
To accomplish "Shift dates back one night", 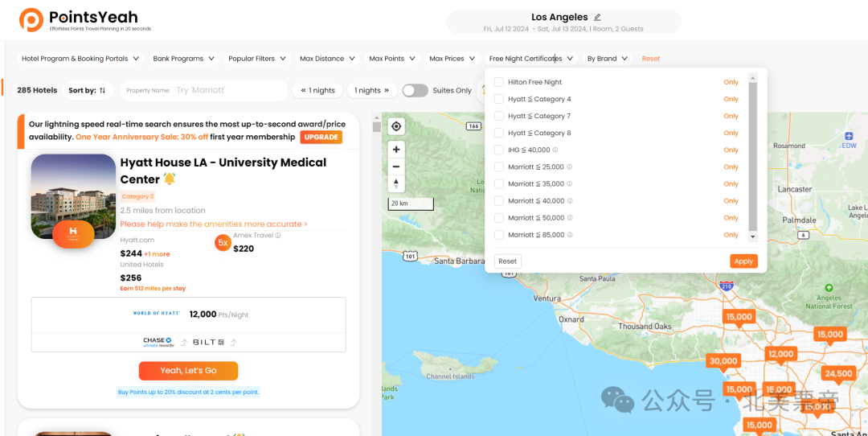I will [x=317, y=90].
